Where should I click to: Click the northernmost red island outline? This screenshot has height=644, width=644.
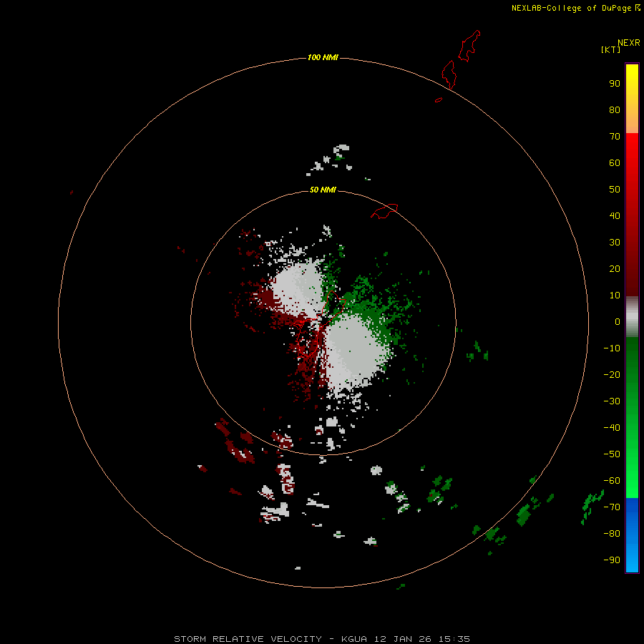pyautogui.click(x=469, y=46)
